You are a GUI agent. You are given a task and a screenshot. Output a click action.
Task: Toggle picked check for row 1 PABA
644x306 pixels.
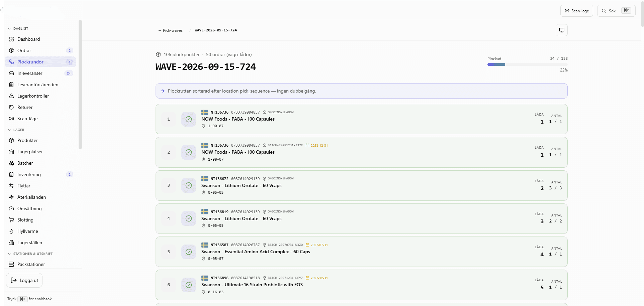click(x=189, y=119)
